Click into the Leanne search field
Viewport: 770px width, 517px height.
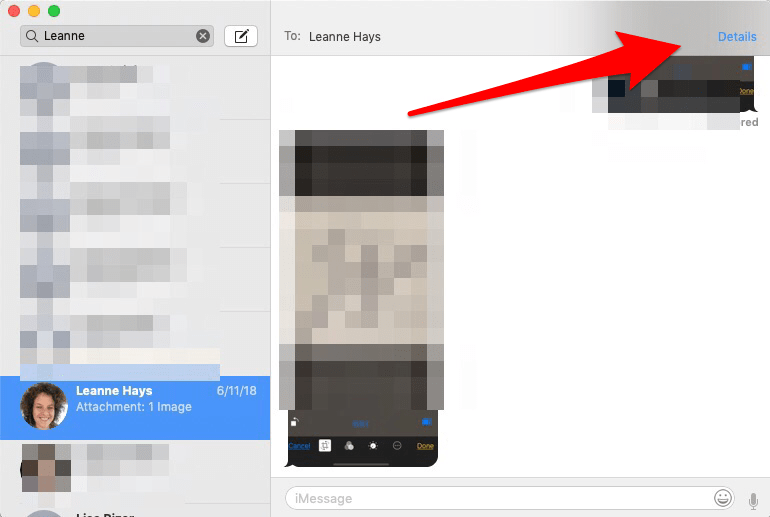point(117,36)
